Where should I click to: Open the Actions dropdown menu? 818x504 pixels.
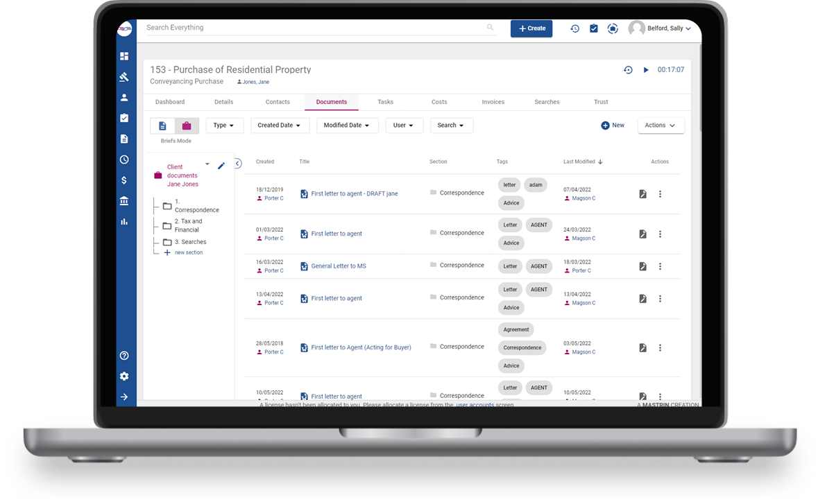click(661, 125)
